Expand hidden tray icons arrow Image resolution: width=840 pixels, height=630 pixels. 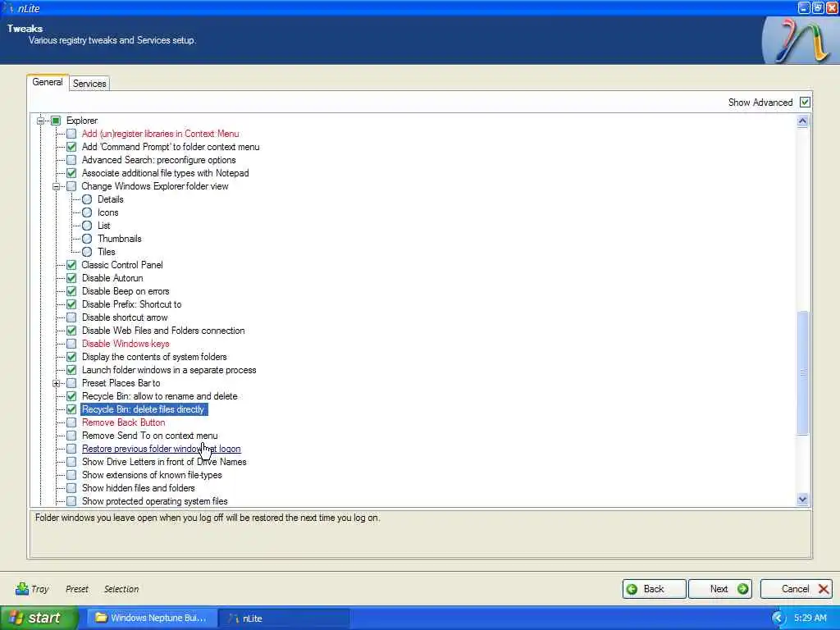(x=778, y=619)
